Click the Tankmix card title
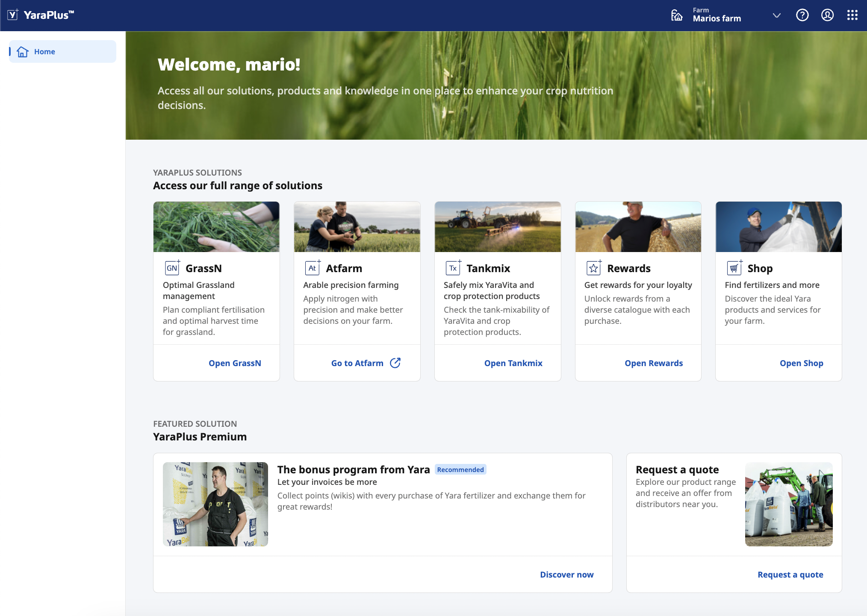This screenshot has width=867, height=616. click(488, 268)
